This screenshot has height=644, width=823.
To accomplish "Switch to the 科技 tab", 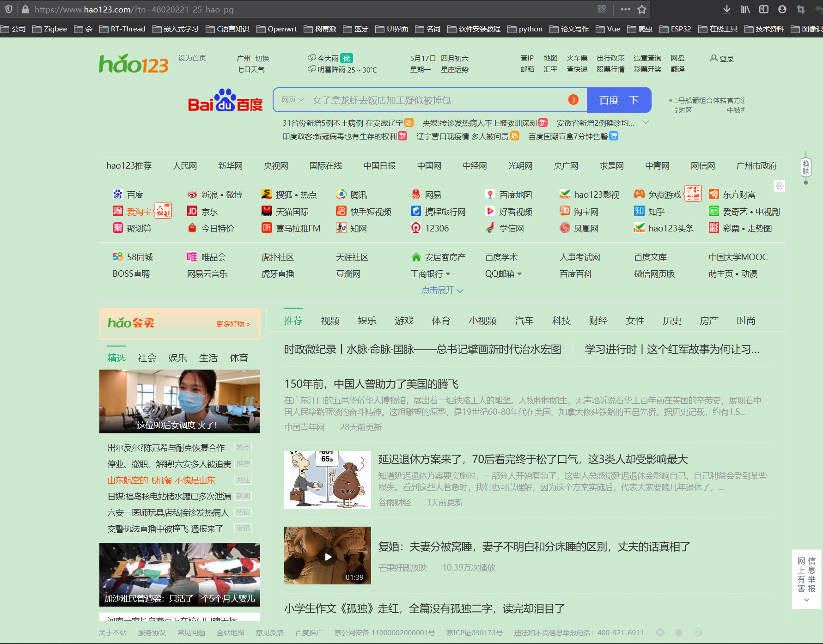I will click(x=561, y=320).
